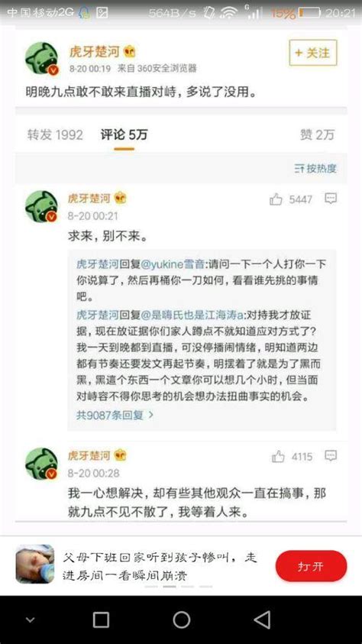
Task: Switch to the 评论 5万 tab
Action: (124, 134)
